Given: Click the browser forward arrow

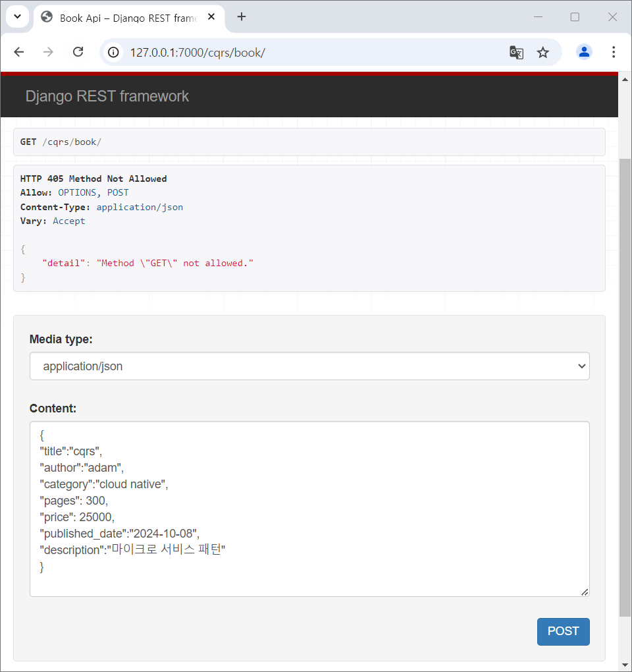Looking at the screenshot, I should (48, 52).
